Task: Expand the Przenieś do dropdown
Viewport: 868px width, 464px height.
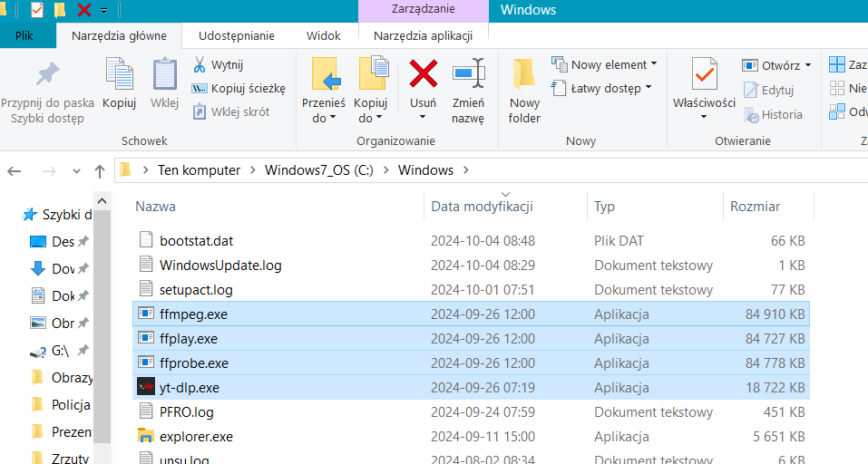Action: 324,118
